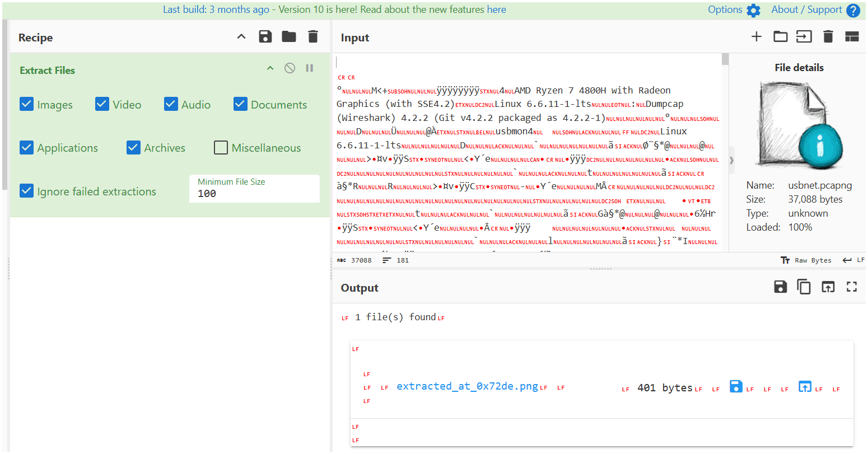
Task: Clear the recipe with trash icon
Action: click(313, 37)
